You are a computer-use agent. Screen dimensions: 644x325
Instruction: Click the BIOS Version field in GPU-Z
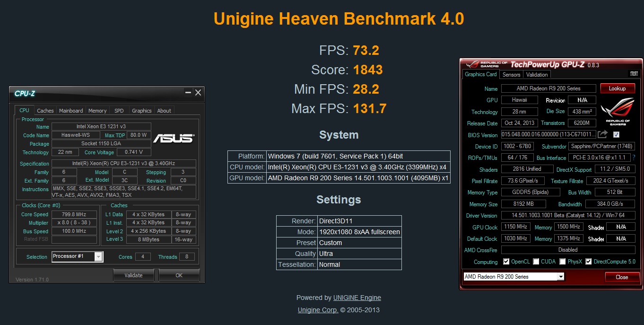point(548,135)
